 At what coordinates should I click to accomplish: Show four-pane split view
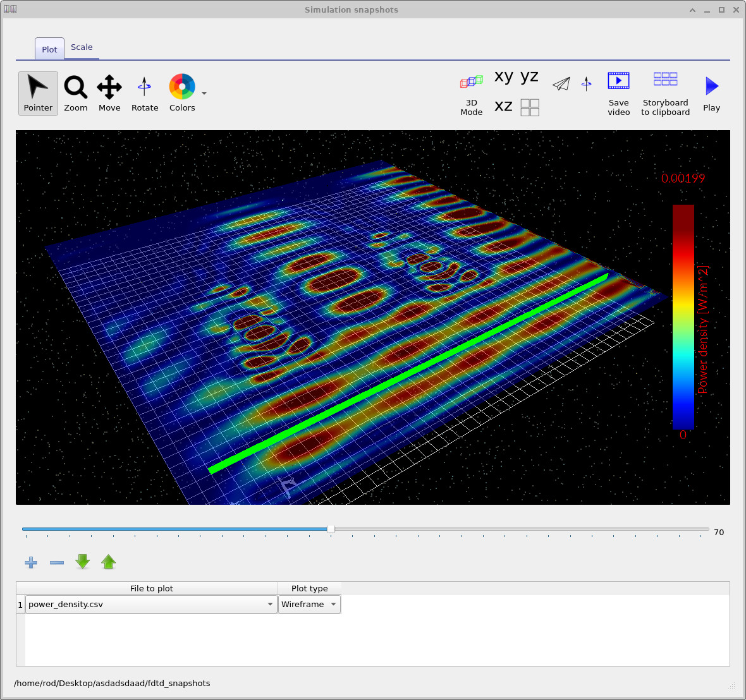coord(530,107)
